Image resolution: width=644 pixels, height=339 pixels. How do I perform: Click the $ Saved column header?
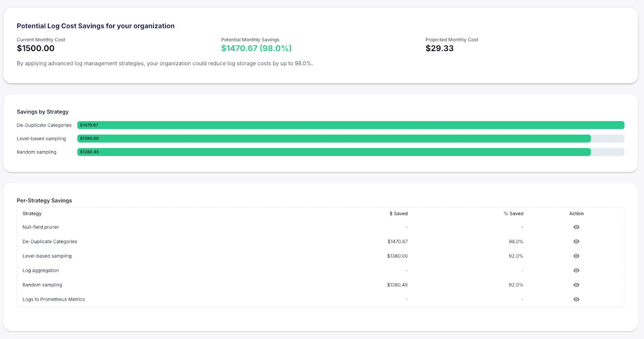398,214
